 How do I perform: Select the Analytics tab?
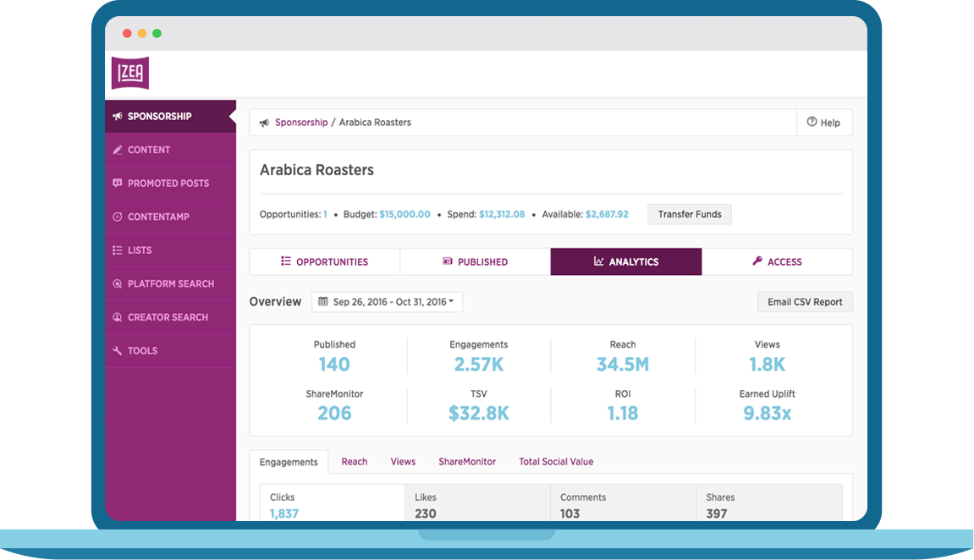tap(626, 261)
